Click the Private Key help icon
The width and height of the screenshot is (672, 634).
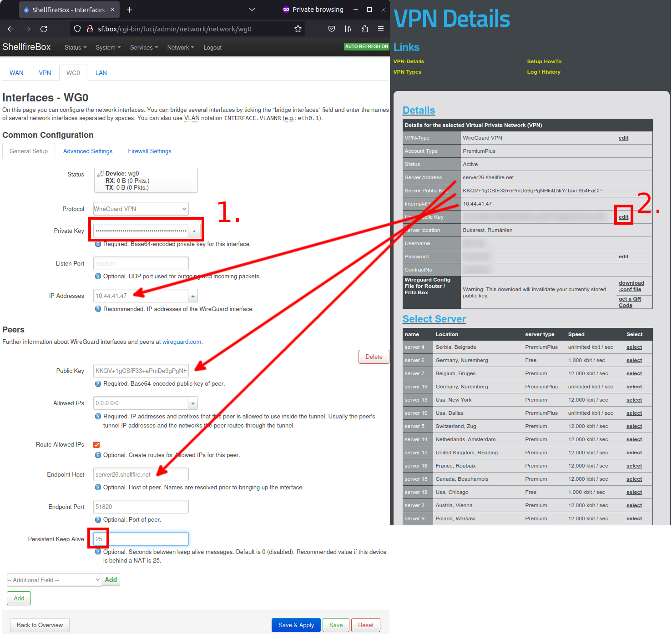[x=98, y=244]
